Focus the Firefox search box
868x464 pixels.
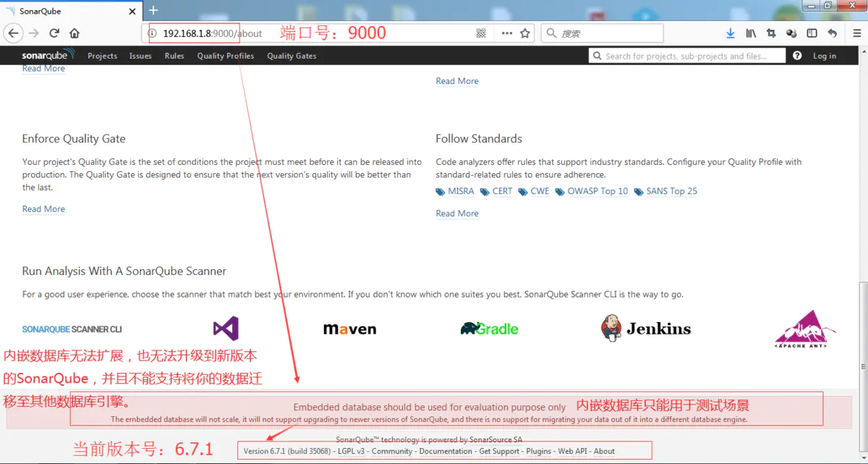(602, 33)
